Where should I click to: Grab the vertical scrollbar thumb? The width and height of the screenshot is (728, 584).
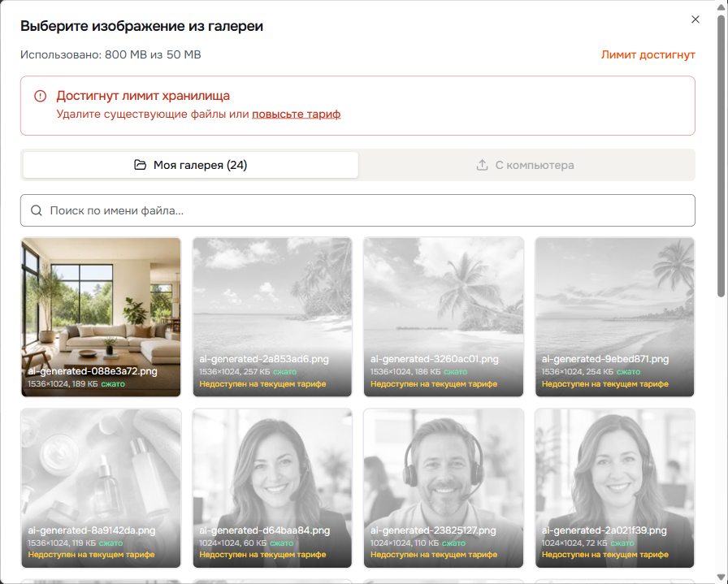tap(721, 156)
